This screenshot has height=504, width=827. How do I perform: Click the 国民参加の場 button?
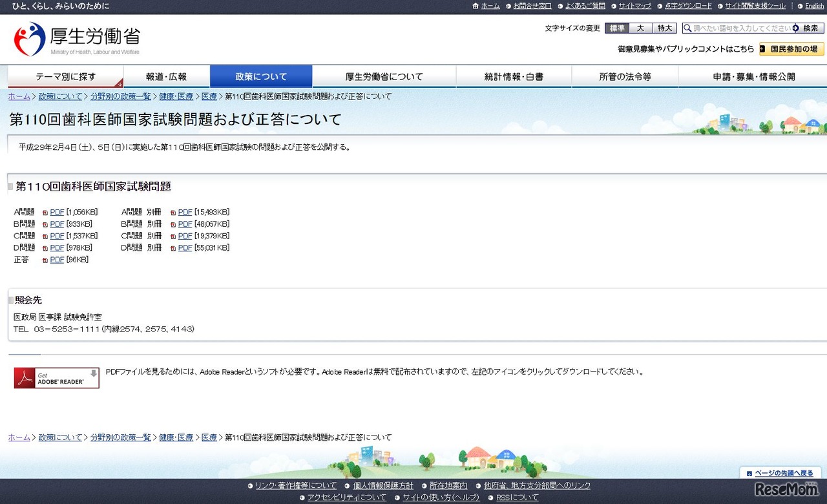(x=791, y=48)
